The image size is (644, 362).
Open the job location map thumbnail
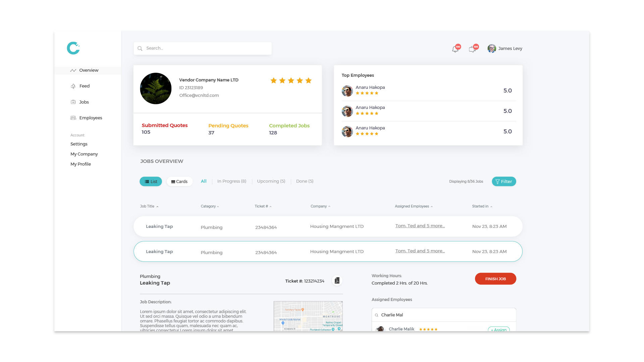tap(308, 316)
